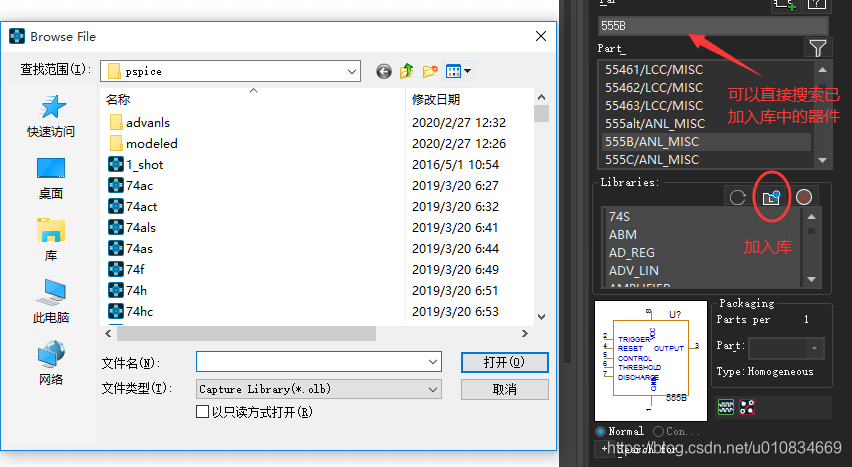This screenshot has width=852, height=467.
Task: Select the 74ac library file
Action: point(131,186)
